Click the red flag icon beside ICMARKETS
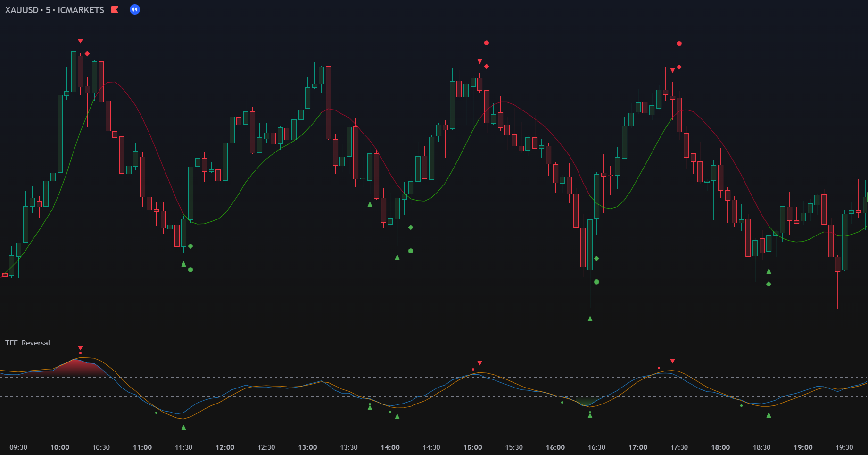Image resolution: width=868 pixels, height=455 pixels. [115, 9]
